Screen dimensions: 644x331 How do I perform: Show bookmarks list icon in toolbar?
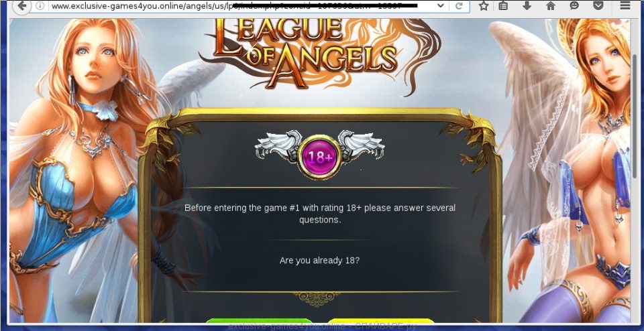pyautogui.click(x=502, y=6)
